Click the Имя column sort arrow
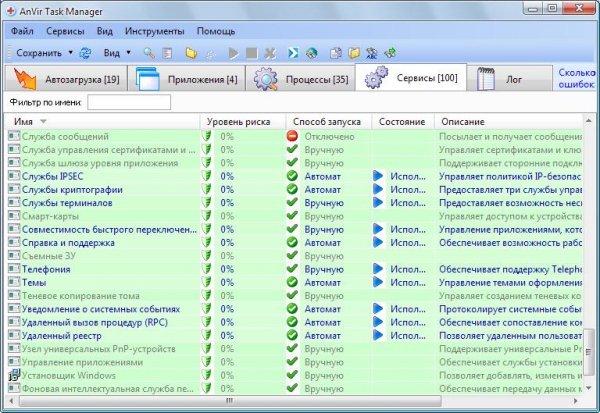600x413 pixels. [x=43, y=122]
